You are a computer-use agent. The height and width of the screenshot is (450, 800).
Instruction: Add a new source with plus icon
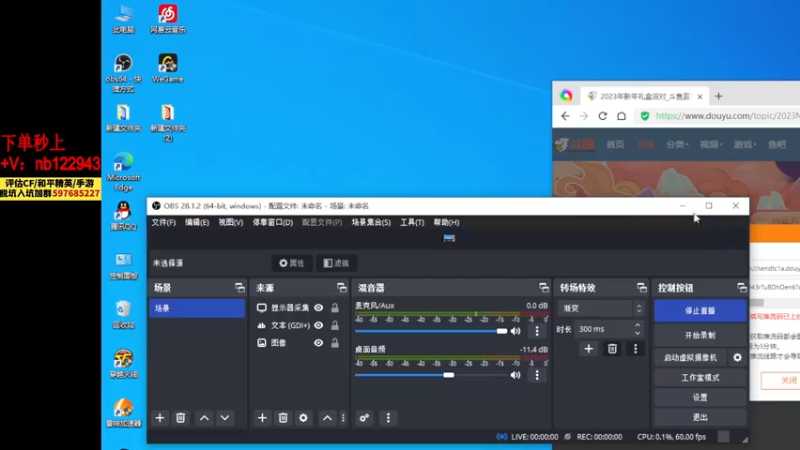pos(262,418)
